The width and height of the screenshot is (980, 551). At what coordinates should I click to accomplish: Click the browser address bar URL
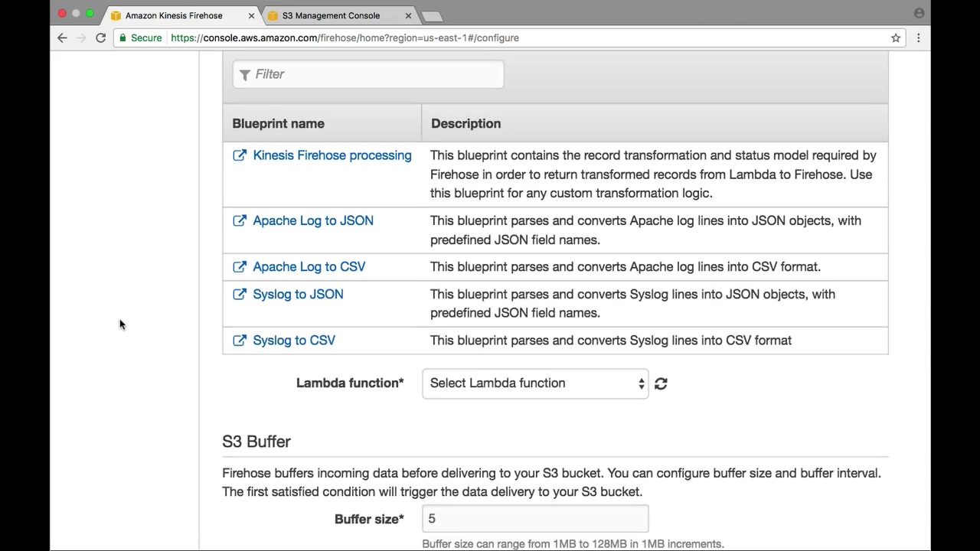click(345, 37)
